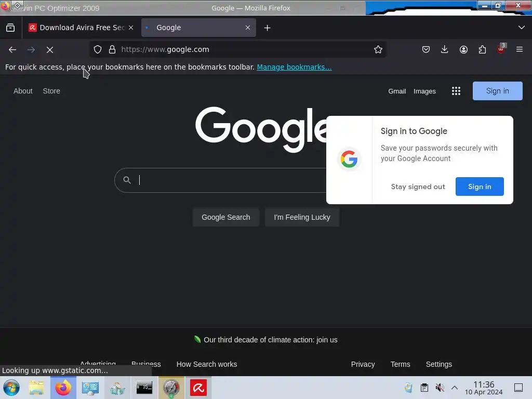Click the search magnifier icon

click(x=127, y=180)
